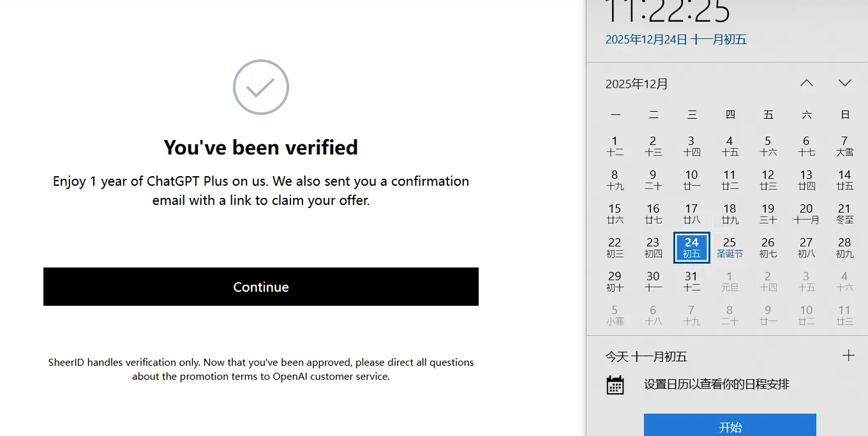This screenshot has height=436, width=868.
Task: Click the plus icon to add event
Action: [x=848, y=356]
